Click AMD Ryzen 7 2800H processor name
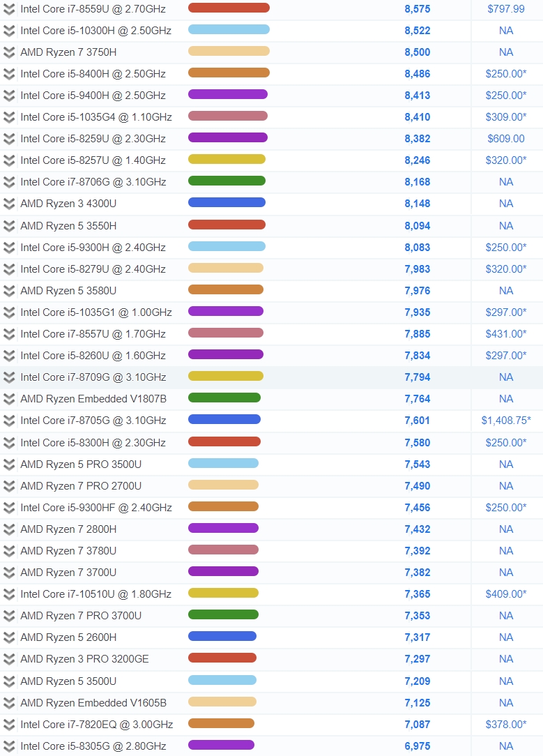Image resolution: width=543 pixels, height=756 pixels. (x=68, y=529)
